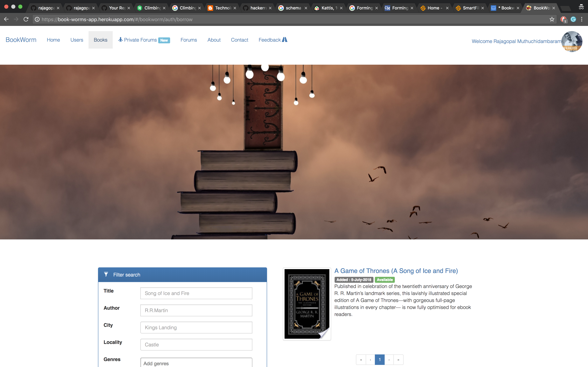Bookmark this page with star icon
Viewport: 588px width, 367px height.
click(552, 19)
